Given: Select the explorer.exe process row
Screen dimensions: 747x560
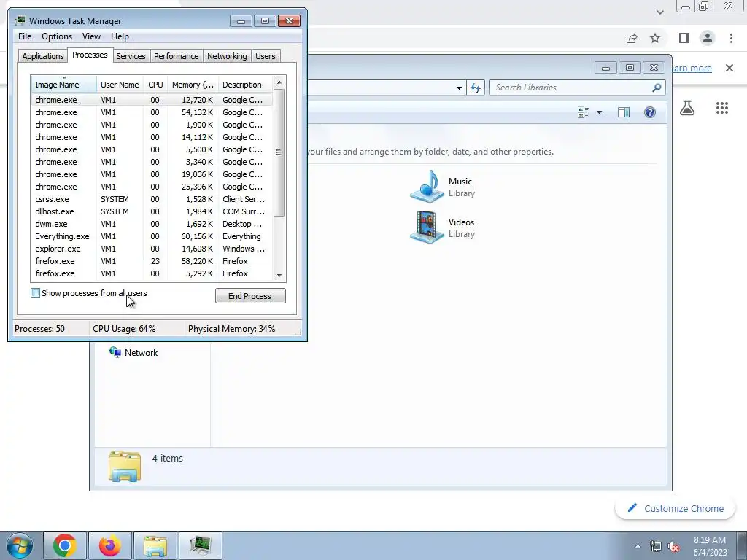Looking at the screenshot, I should point(152,249).
